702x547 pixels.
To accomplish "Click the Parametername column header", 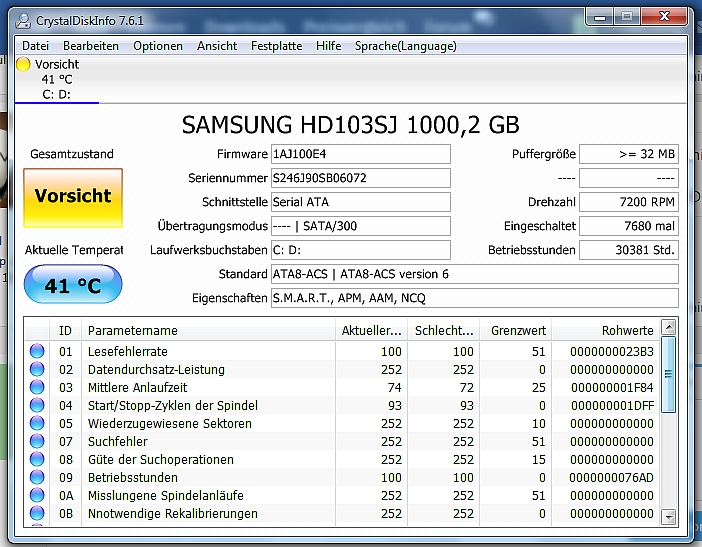I will [x=209, y=331].
